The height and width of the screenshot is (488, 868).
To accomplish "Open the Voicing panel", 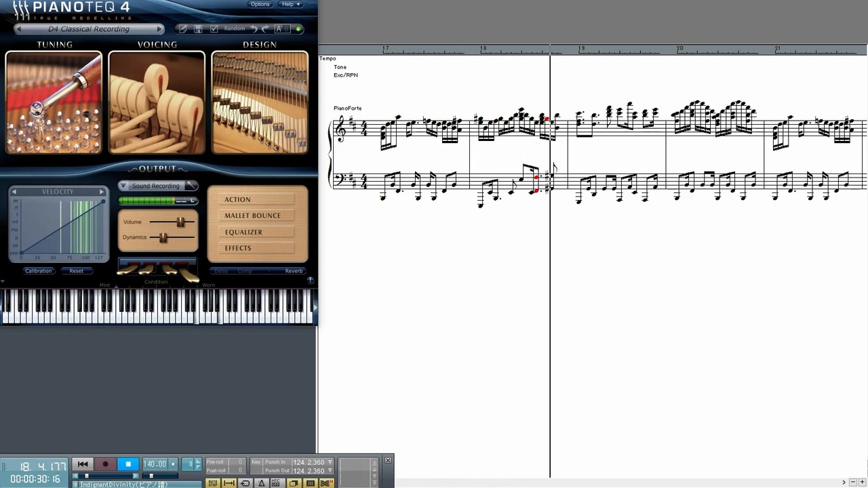I will (157, 103).
